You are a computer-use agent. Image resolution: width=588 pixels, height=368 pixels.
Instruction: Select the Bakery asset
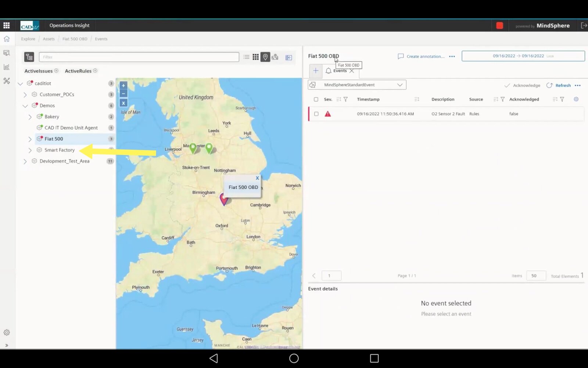(52, 117)
